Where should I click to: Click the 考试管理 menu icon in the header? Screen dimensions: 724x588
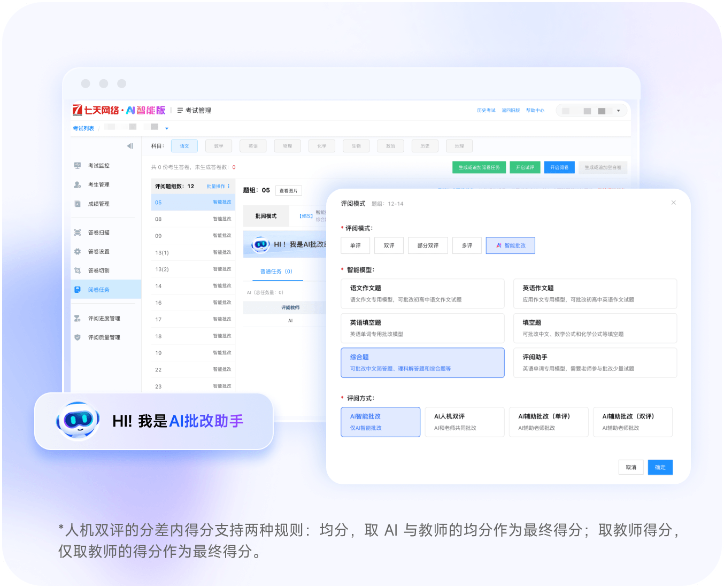point(180,111)
